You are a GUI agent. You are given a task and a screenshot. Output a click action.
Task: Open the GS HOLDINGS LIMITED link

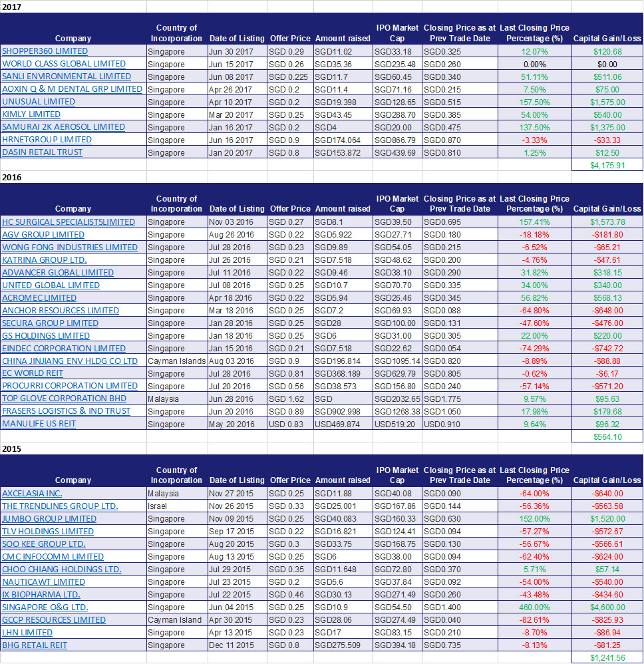click(46, 336)
